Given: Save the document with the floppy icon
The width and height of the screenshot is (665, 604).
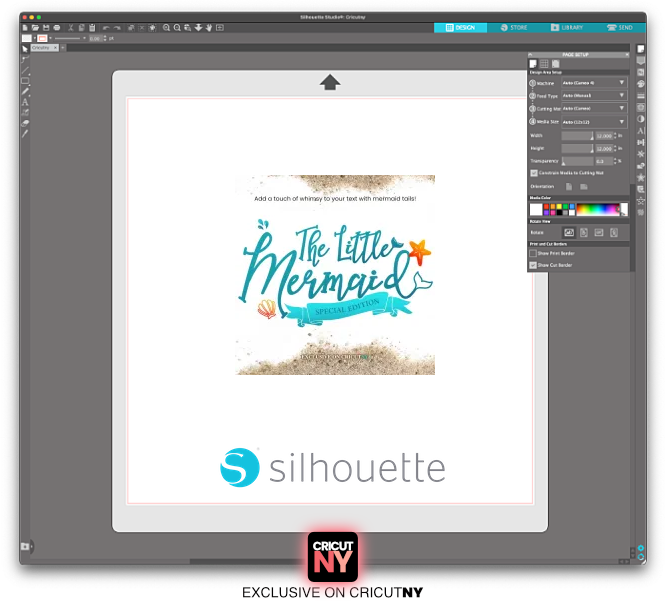Looking at the screenshot, I should click(x=46, y=28).
